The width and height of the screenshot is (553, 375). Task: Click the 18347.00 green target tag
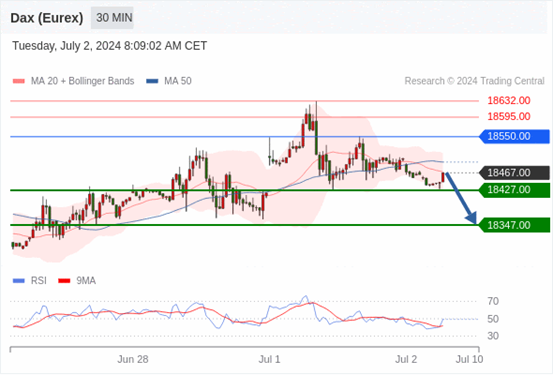[514, 225]
